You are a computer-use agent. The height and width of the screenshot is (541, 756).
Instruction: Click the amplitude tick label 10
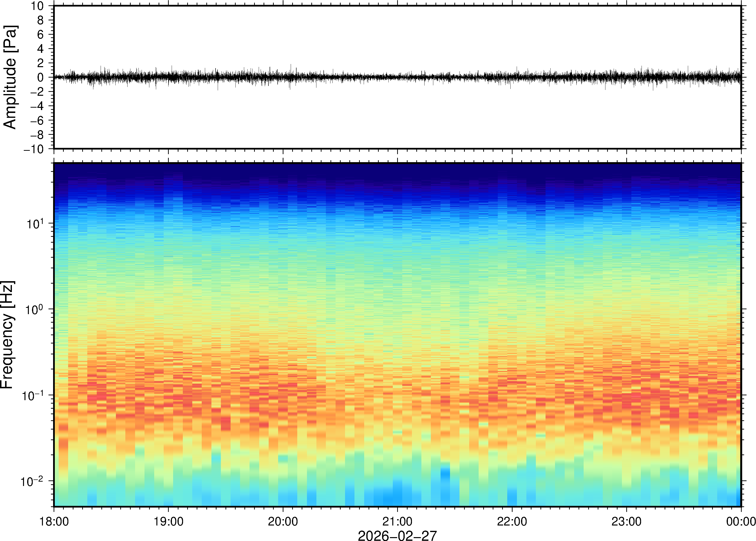tap(37, 6)
